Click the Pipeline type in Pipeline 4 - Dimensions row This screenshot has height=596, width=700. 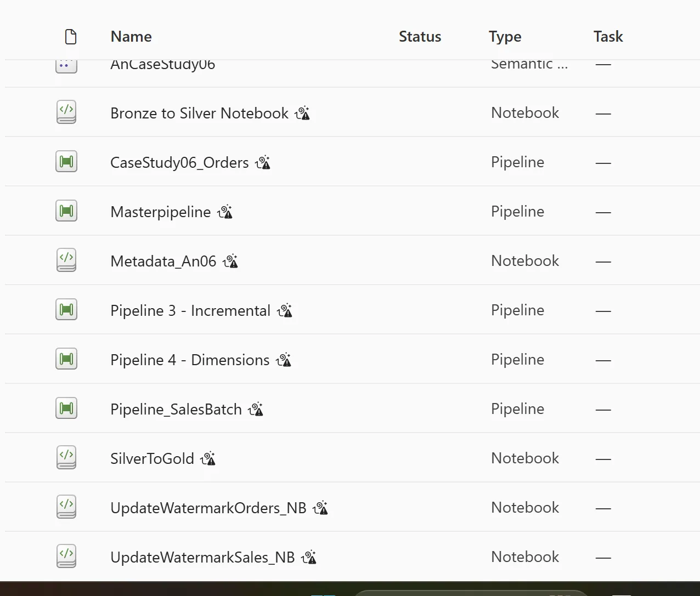(x=517, y=360)
